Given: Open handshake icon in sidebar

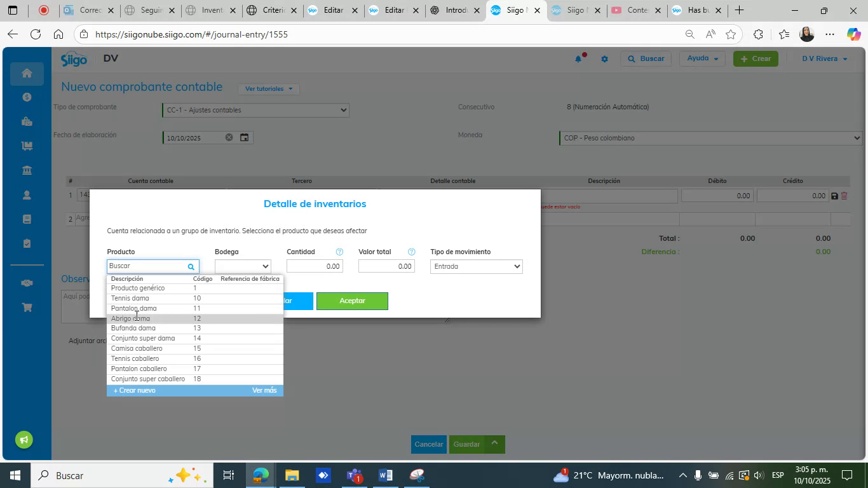Looking at the screenshot, I should [x=27, y=283].
